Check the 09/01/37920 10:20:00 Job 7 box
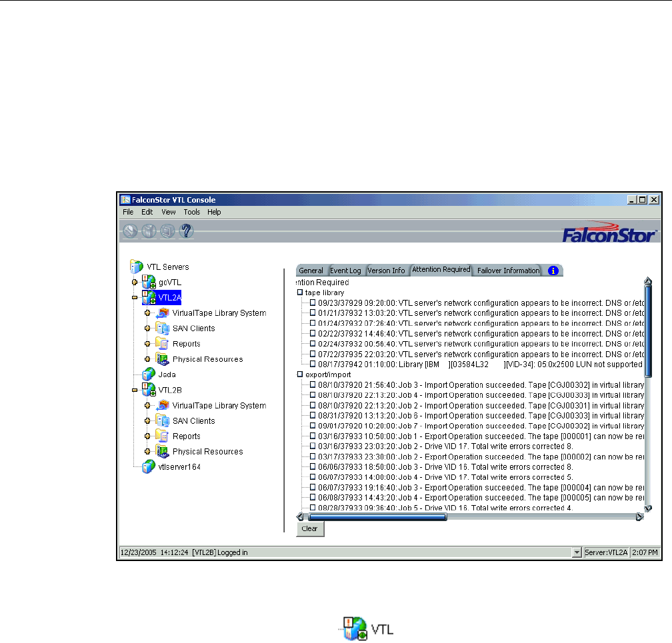Viewport: 672px width, 643px height. 313,426
